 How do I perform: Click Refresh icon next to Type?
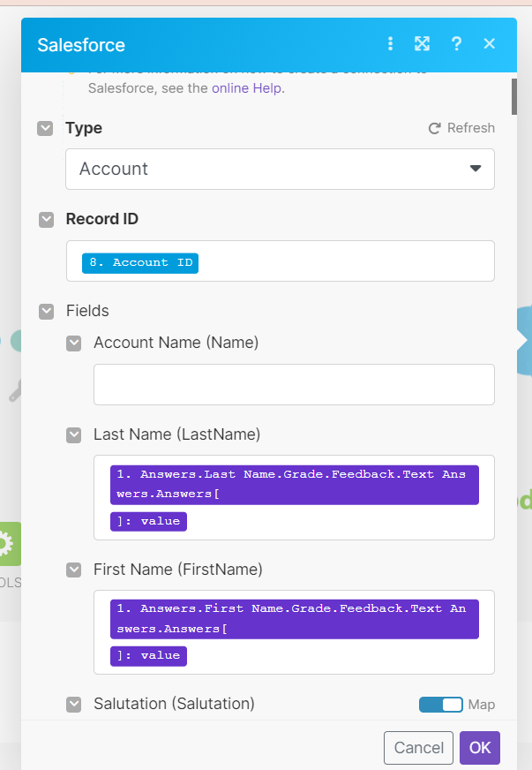(434, 128)
